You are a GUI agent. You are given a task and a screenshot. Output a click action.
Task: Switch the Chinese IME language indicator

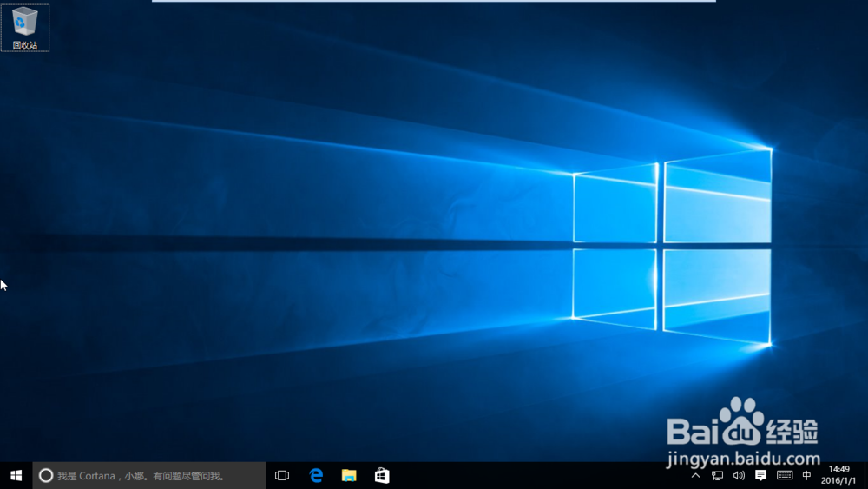click(806, 476)
